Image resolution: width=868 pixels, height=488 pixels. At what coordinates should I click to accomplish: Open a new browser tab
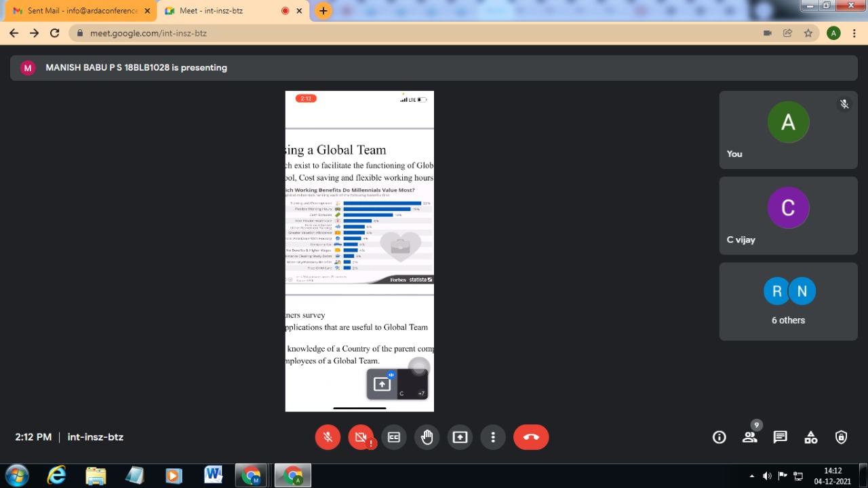pyautogui.click(x=323, y=11)
